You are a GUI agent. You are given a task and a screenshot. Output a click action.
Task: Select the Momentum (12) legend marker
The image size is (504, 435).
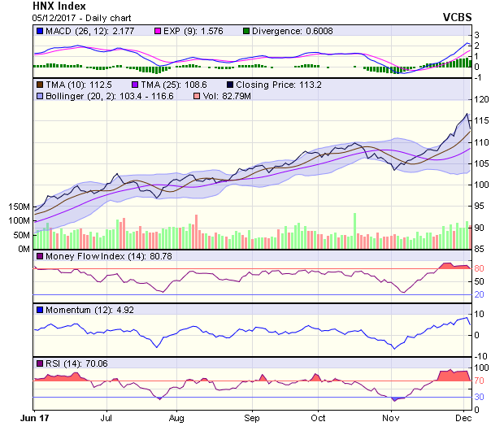coord(40,310)
